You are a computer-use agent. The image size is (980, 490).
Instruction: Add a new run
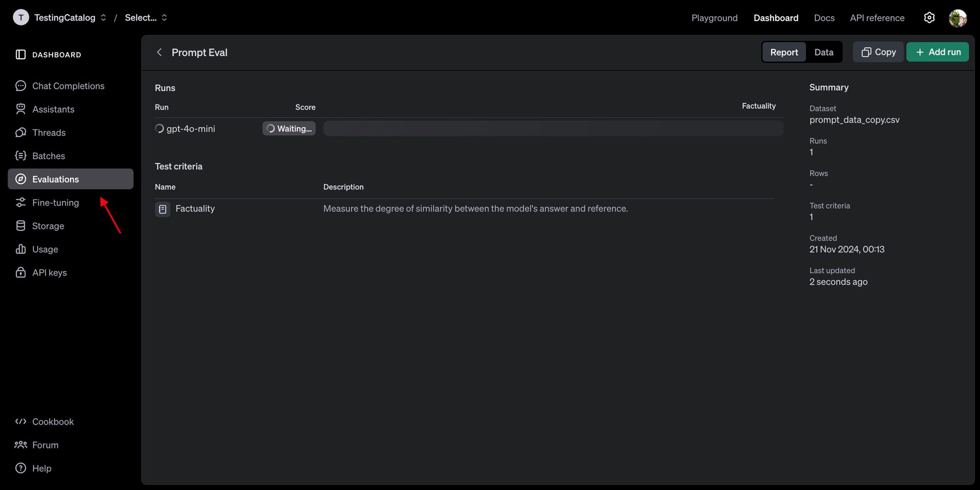(x=937, y=52)
